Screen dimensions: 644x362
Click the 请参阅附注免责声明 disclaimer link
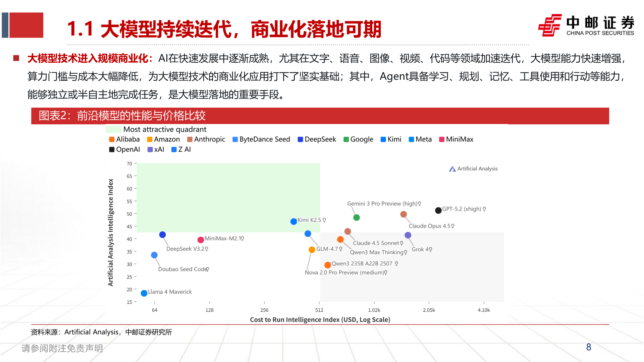[x=62, y=349]
